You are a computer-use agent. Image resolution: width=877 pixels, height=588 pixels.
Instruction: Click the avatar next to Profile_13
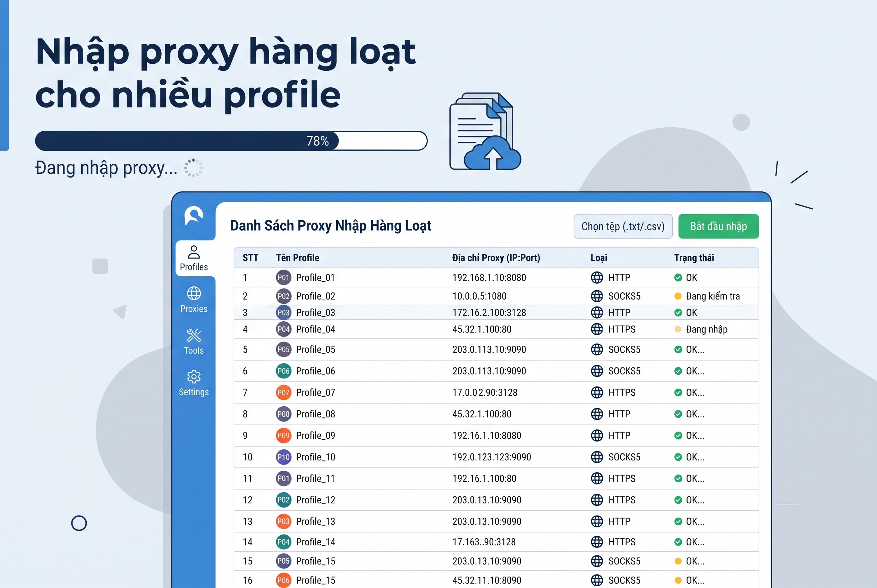283,521
